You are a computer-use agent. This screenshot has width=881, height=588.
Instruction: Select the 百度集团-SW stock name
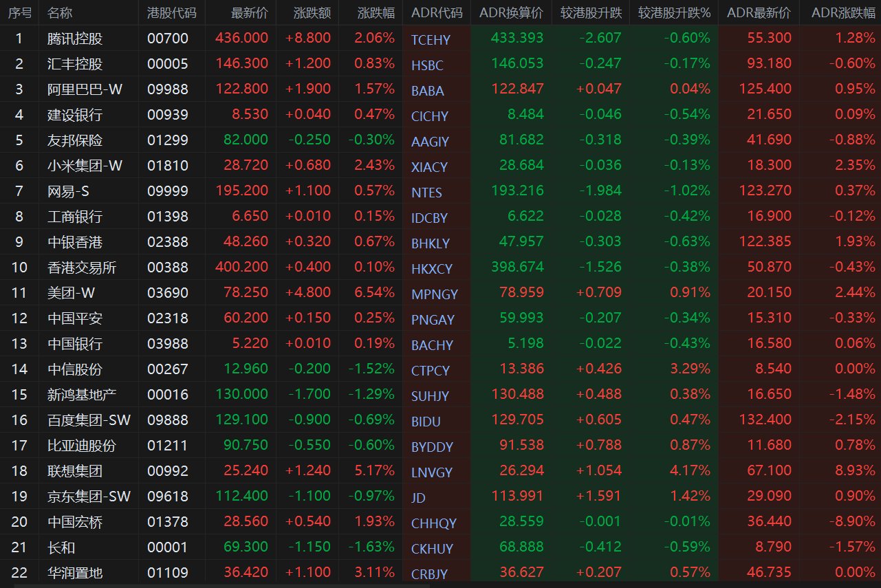(x=89, y=420)
